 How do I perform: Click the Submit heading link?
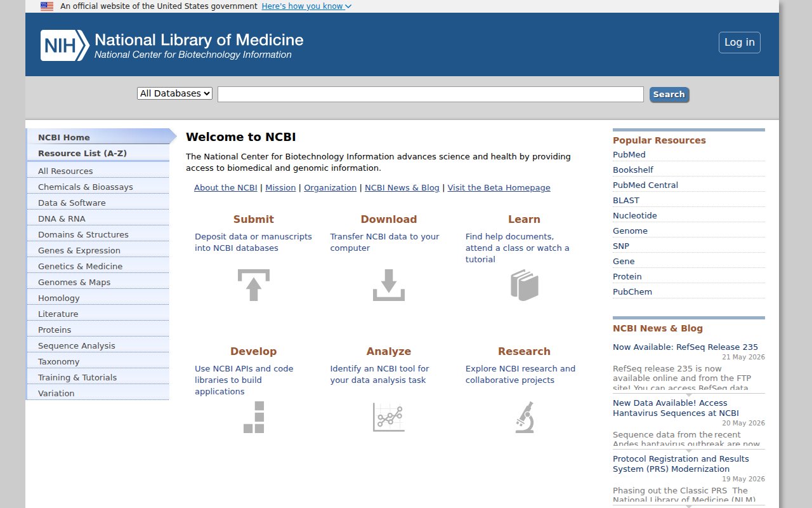(254, 219)
